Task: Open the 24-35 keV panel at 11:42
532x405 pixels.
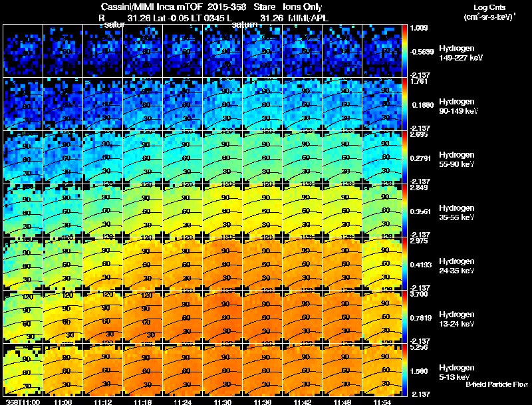Action: click(x=303, y=264)
